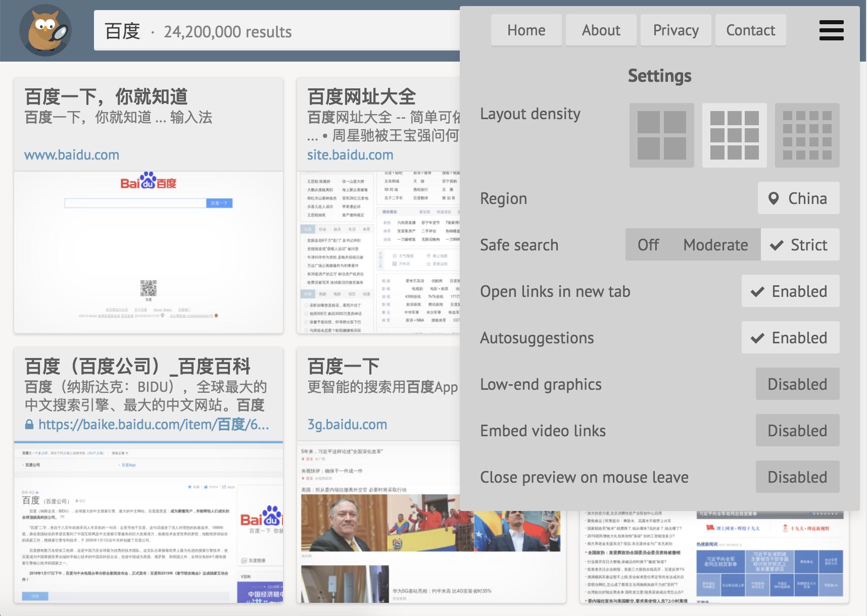Open the Baidu homepage preview thumbnail

149,252
